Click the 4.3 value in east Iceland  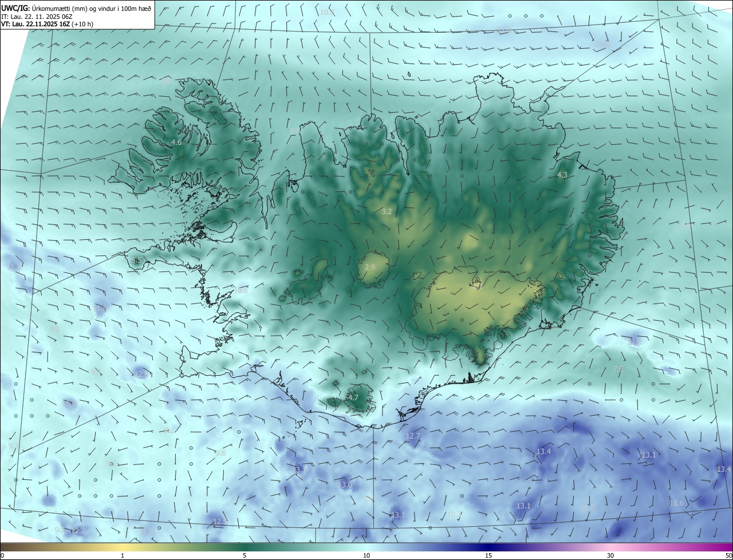tap(562, 175)
